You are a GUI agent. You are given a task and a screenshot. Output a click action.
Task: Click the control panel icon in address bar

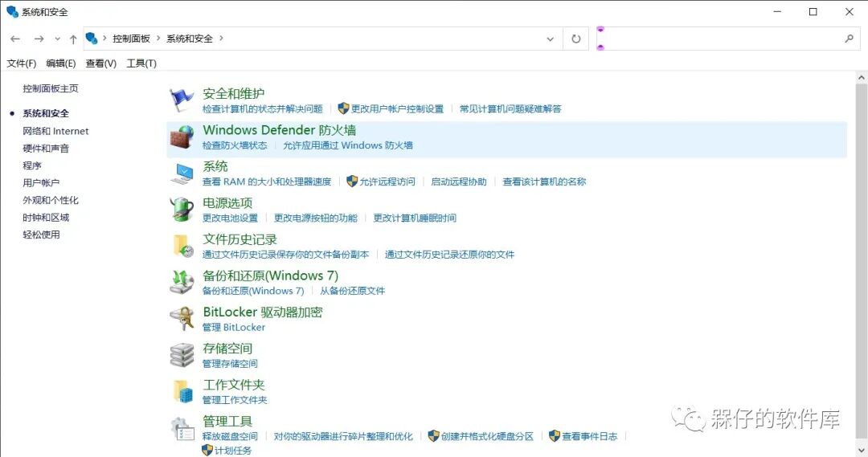(92, 39)
